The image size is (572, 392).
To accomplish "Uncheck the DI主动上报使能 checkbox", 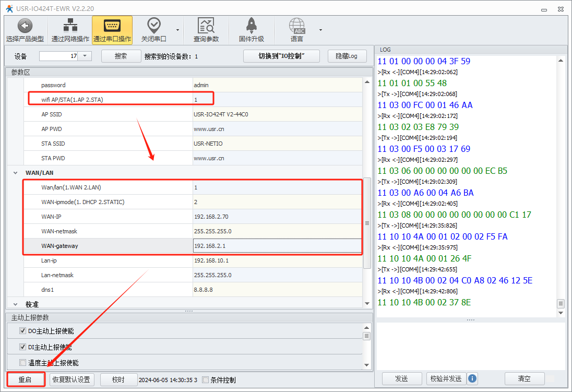I will (22, 347).
